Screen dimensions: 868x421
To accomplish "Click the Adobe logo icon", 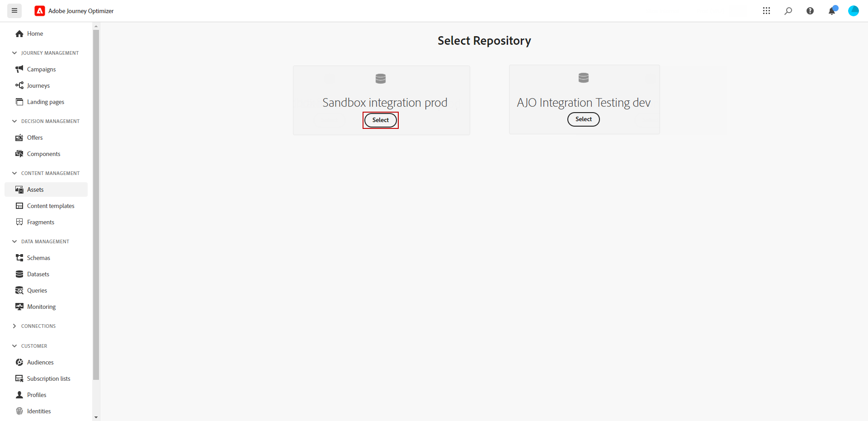I will pos(40,11).
